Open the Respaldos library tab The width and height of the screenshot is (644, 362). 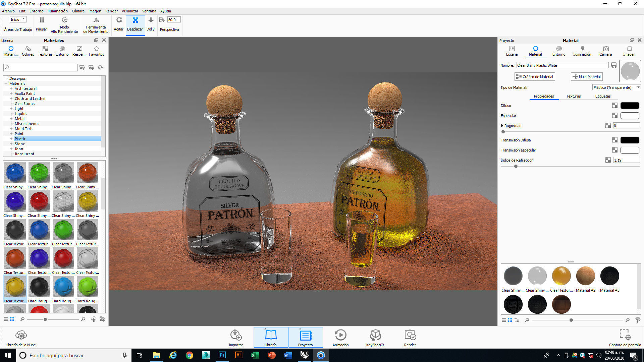pos(79,51)
